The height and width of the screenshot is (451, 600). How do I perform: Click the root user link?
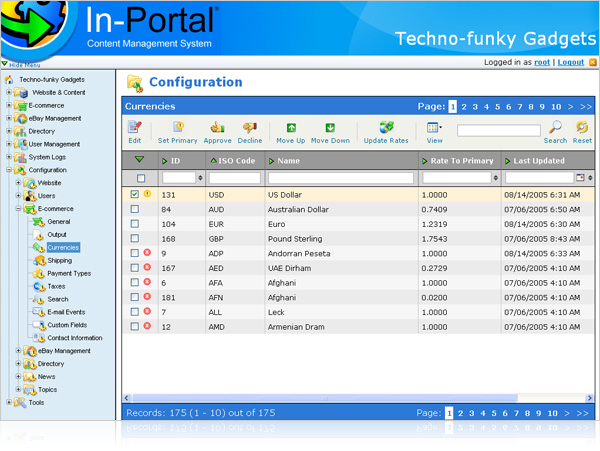[x=542, y=62]
